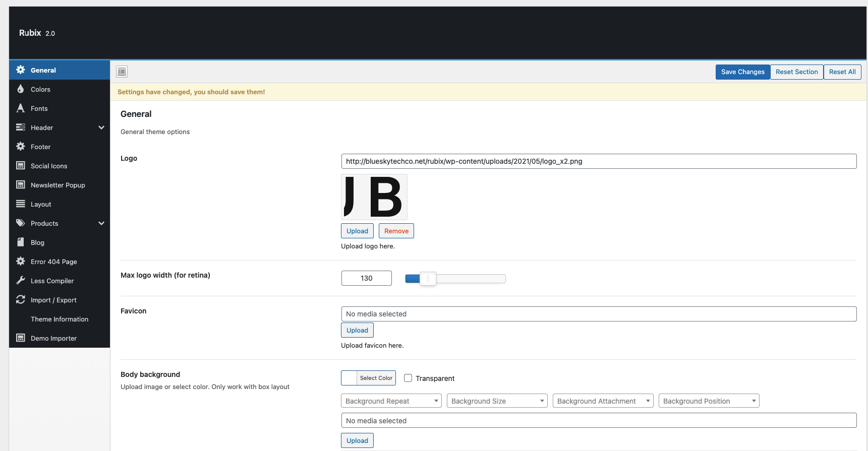
Task: Click the Layout lines icon
Action: pos(21,204)
